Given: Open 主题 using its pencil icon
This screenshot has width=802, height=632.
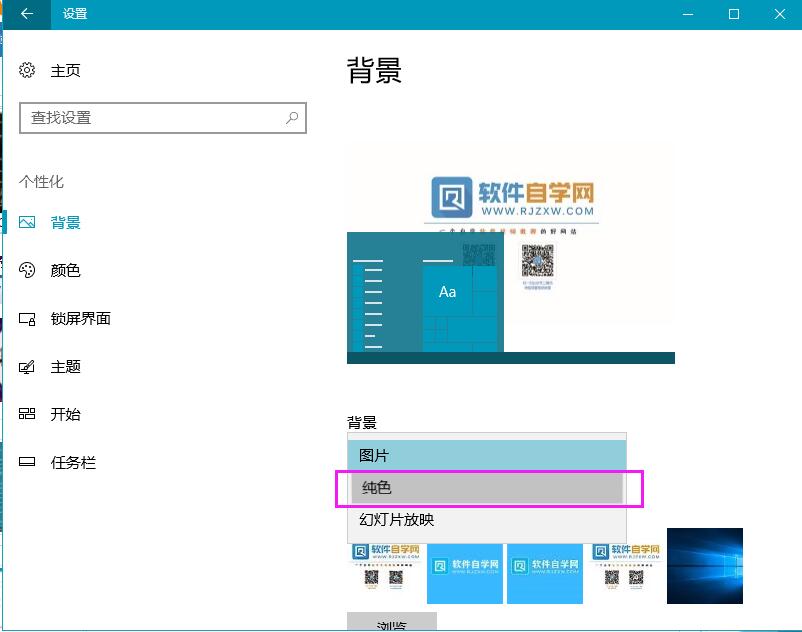Looking at the screenshot, I should point(29,366).
